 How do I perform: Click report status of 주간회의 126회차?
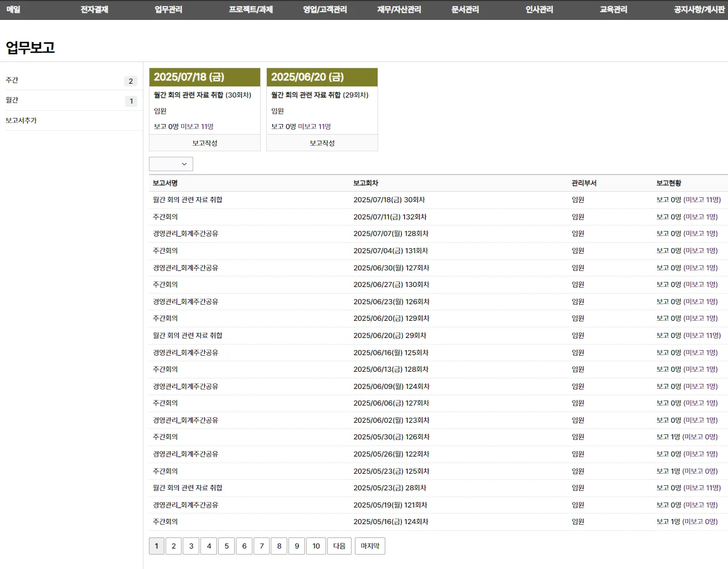point(686,437)
